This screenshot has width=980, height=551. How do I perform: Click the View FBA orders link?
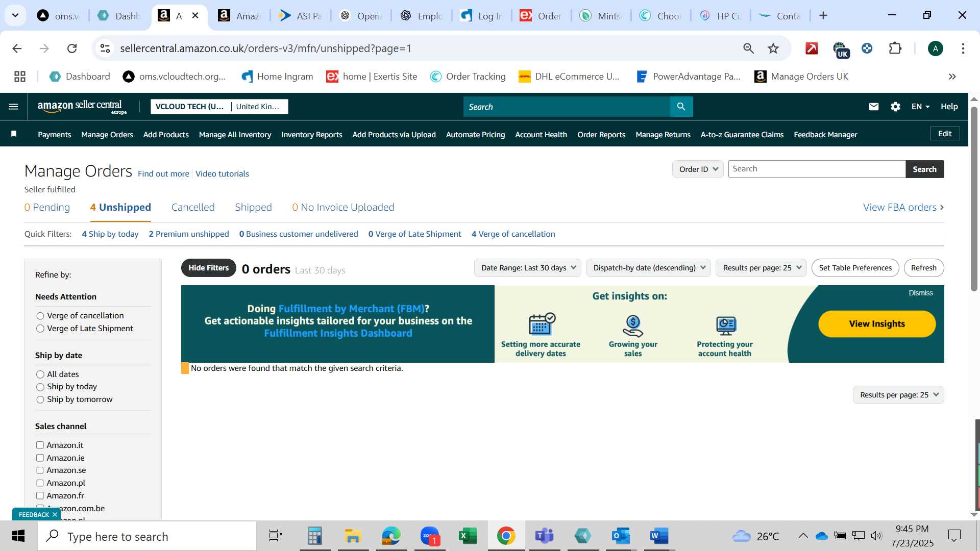point(903,208)
